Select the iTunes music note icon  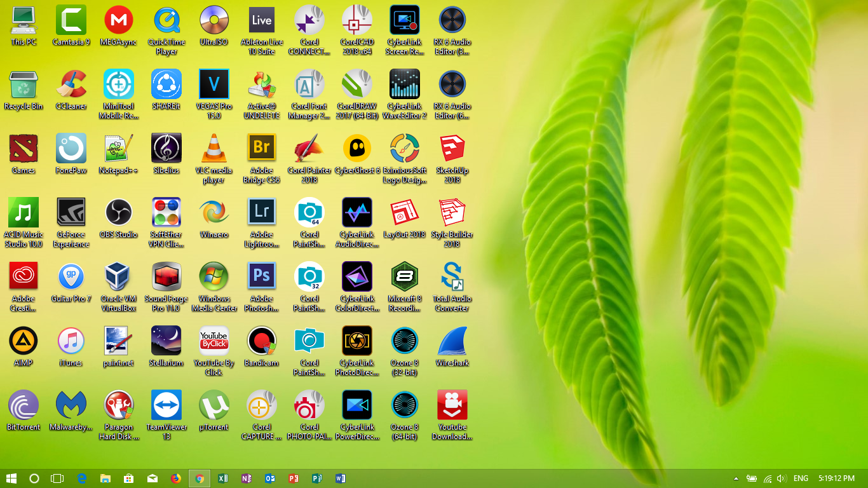[x=71, y=341]
